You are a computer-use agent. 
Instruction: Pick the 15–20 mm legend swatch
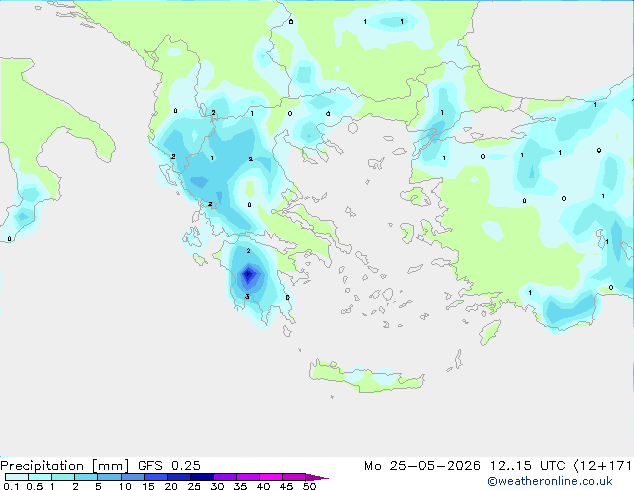[x=156, y=477]
